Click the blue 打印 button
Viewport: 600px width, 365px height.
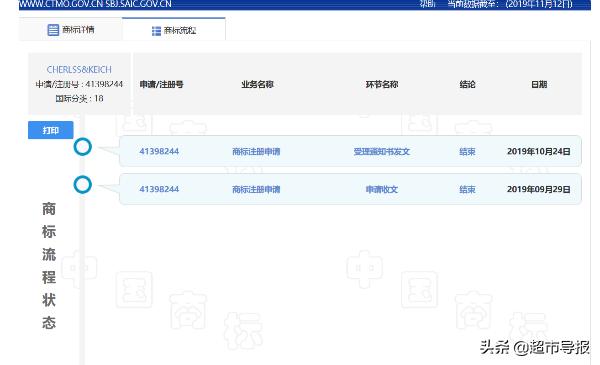click(51, 130)
